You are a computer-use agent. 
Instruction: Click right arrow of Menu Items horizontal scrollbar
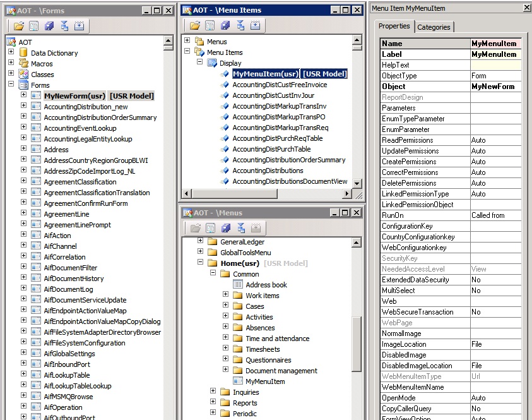(346, 193)
